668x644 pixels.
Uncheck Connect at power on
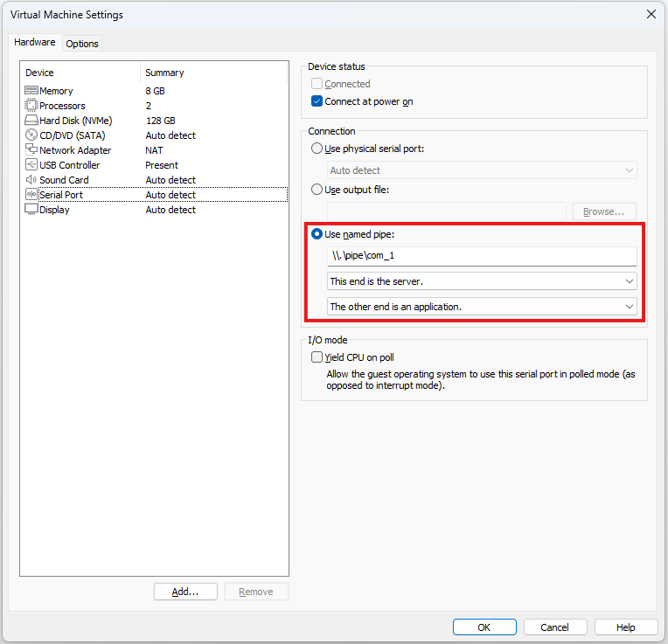point(317,101)
